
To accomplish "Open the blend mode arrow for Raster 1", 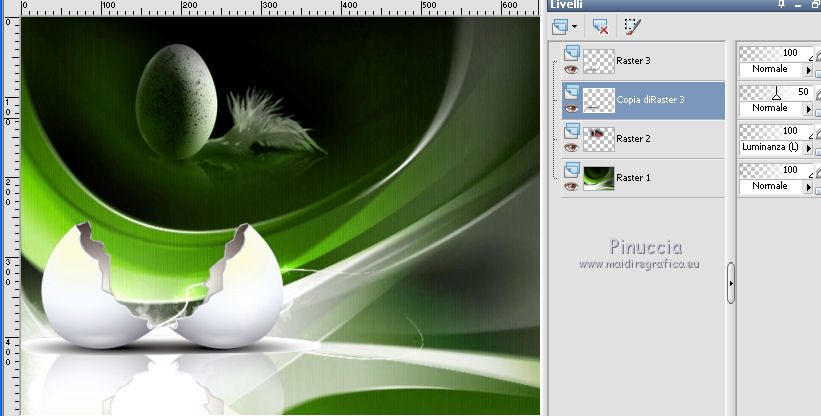I will pos(808,187).
